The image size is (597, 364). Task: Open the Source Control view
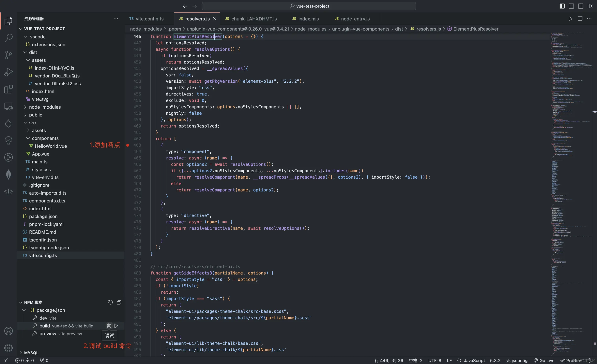[8, 55]
